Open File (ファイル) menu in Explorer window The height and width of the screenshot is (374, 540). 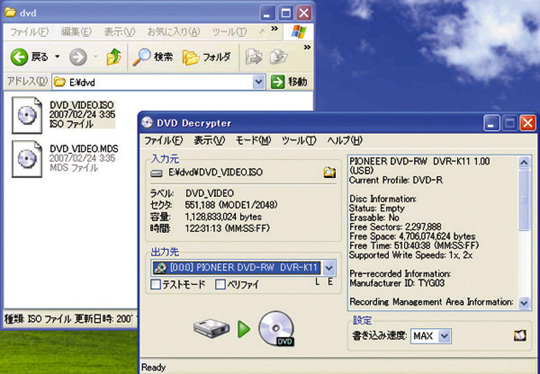29,32
